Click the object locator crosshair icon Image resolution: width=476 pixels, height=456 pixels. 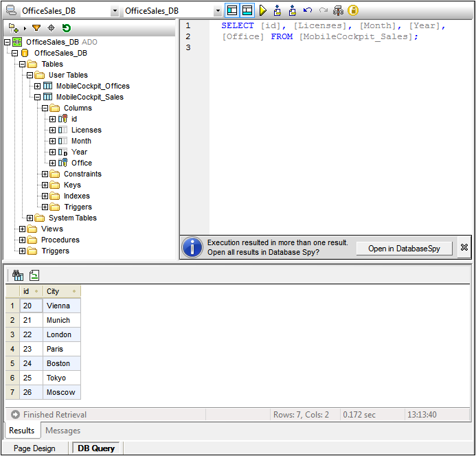pyautogui.click(x=52, y=28)
